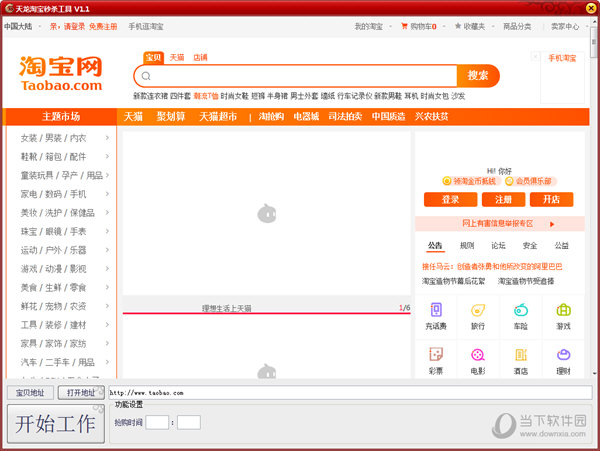Image resolution: width=600 pixels, height=451 pixels.
Task: Select the 安全 tab
Action: tap(530, 246)
